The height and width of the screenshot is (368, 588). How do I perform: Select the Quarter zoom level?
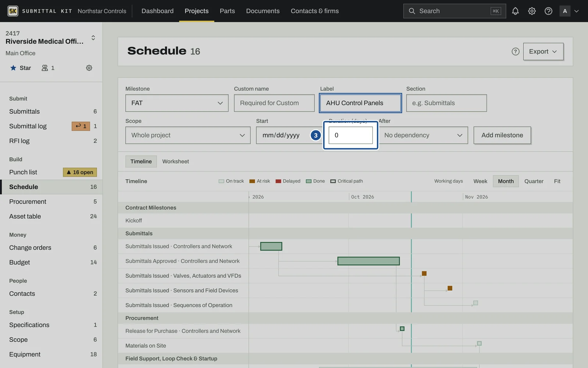534,181
